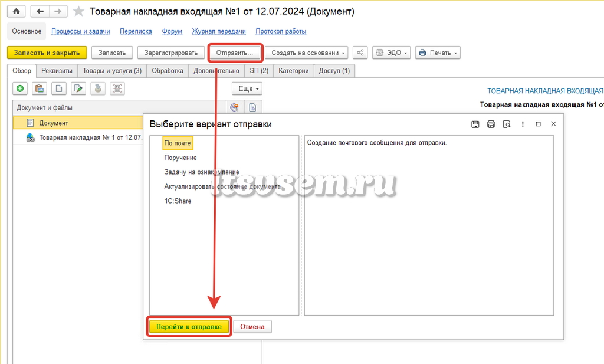Select Товарная накладная № 1 file row
The width and height of the screenshot is (604, 364).
pos(78,137)
